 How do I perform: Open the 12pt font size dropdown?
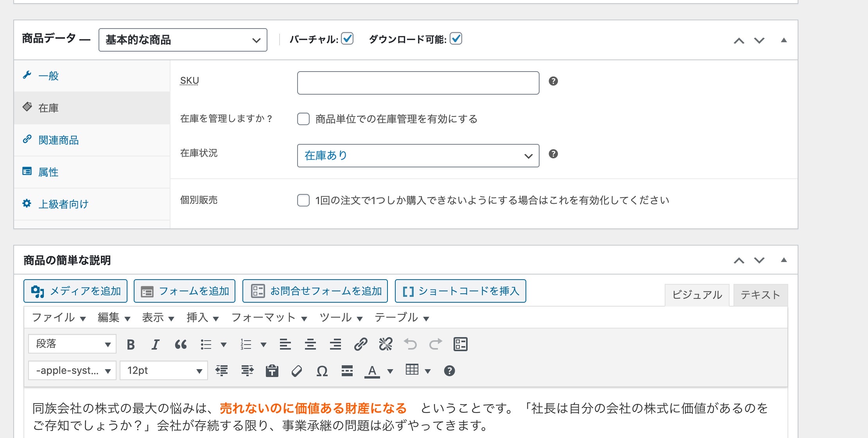click(163, 371)
